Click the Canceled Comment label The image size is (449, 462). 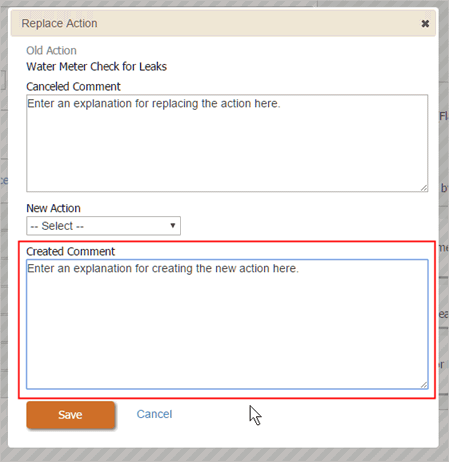tap(73, 87)
